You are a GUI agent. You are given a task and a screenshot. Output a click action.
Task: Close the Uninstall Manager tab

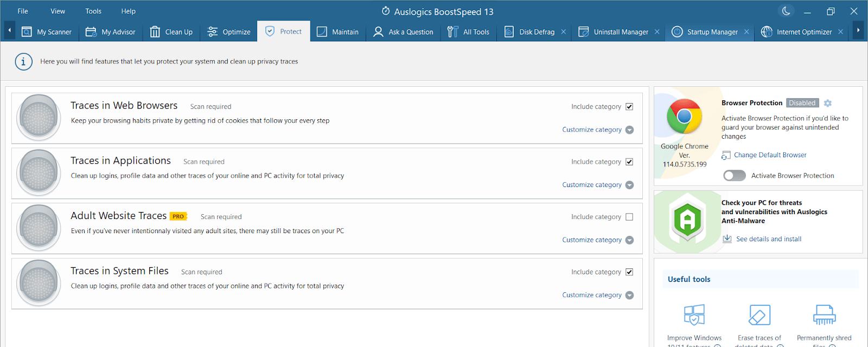(657, 32)
